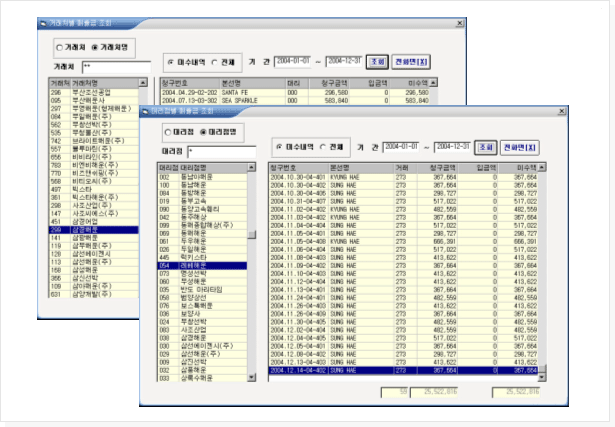This screenshot has width=615, height=427.
Task: Select the 대리점명 radio button
Action: (x=203, y=131)
